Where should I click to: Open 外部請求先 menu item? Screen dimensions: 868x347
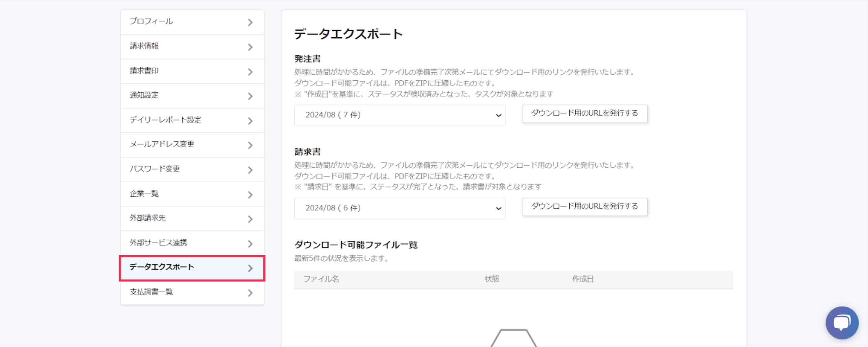click(192, 219)
